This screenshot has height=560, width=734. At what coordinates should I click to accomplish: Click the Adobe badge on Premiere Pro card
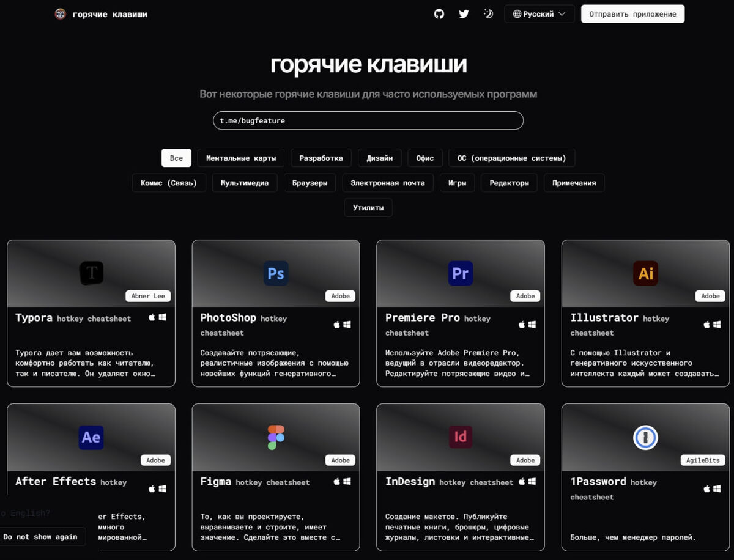525,296
